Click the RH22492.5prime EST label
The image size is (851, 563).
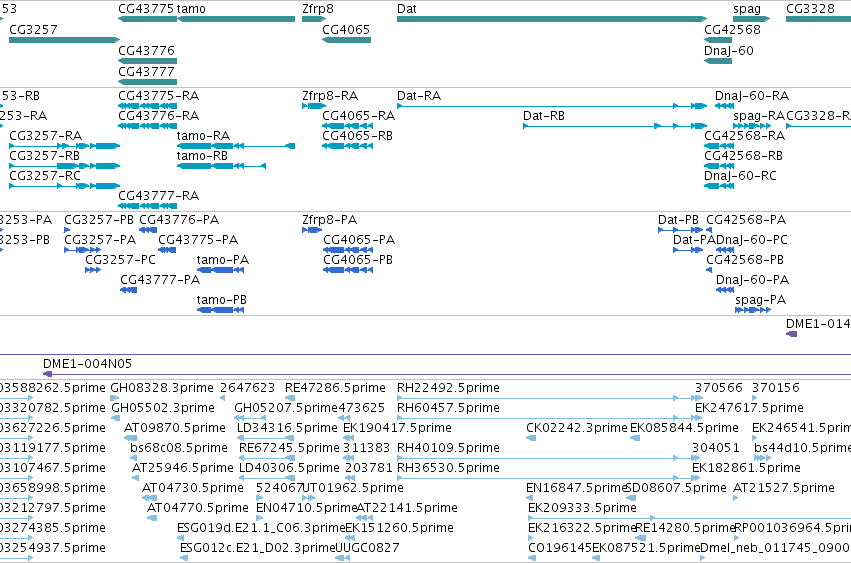pos(448,388)
